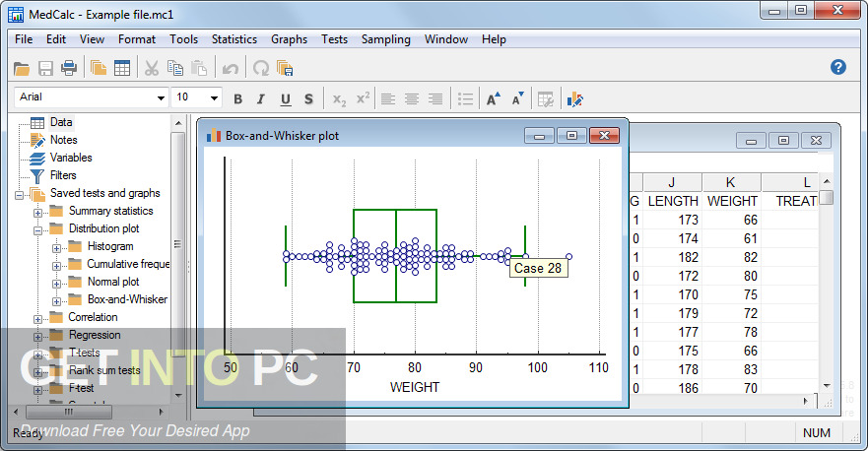The width and height of the screenshot is (868, 451).
Task: Toggle Underline formatting
Action: pyautogui.click(x=285, y=99)
